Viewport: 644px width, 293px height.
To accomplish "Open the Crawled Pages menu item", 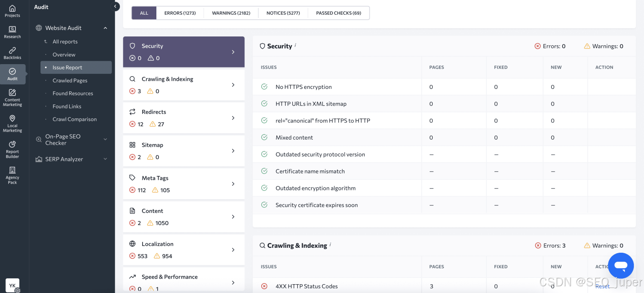I will (x=70, y=80).
